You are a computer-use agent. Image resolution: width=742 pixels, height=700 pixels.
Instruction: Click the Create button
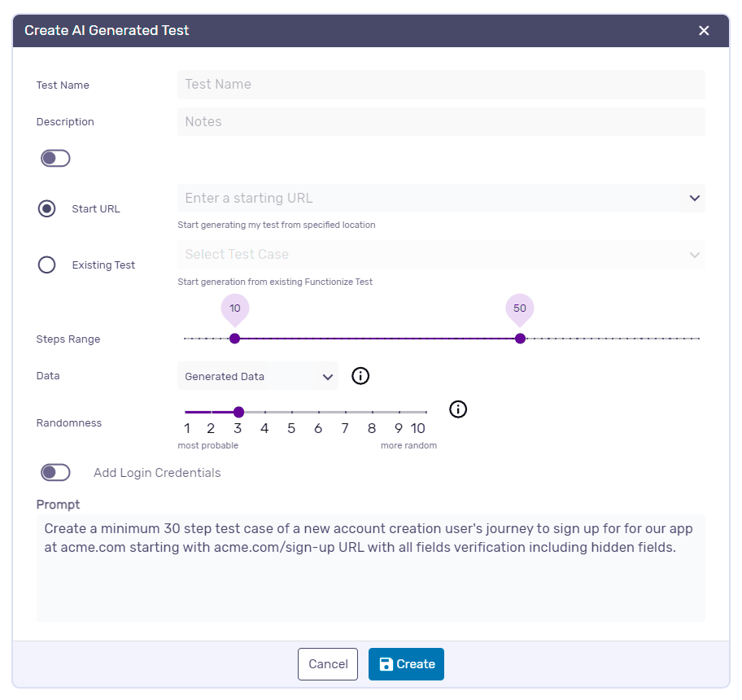406,664
